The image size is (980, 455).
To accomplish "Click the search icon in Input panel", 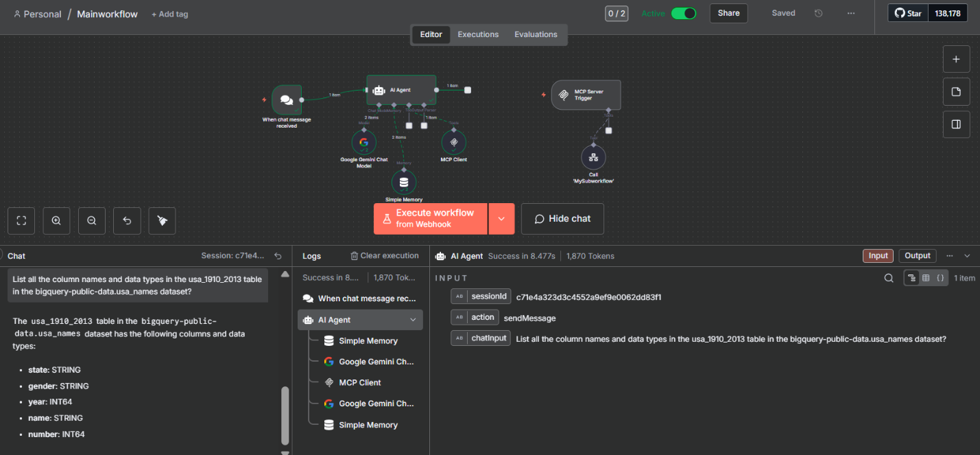I will pos(889,278).
